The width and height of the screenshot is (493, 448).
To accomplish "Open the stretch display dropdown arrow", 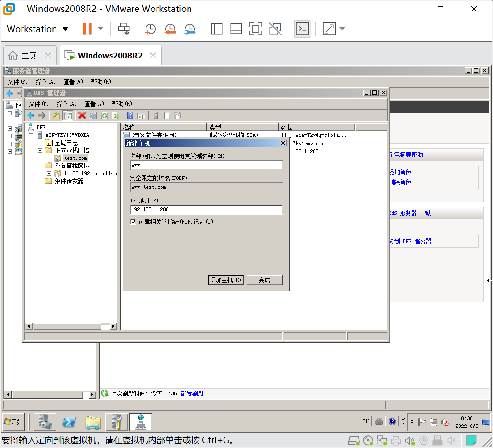I will click(x=342, y=29).
